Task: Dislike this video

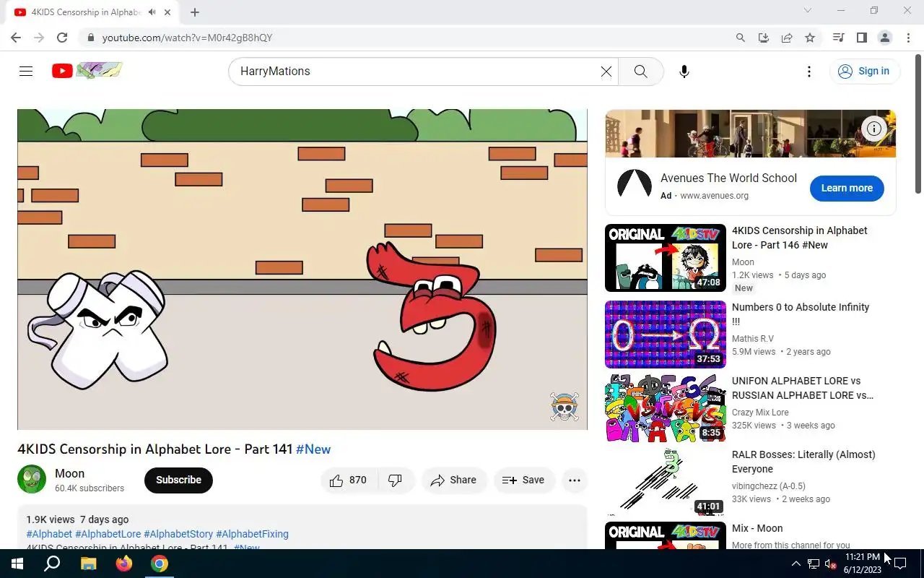Action: (396, 480)
